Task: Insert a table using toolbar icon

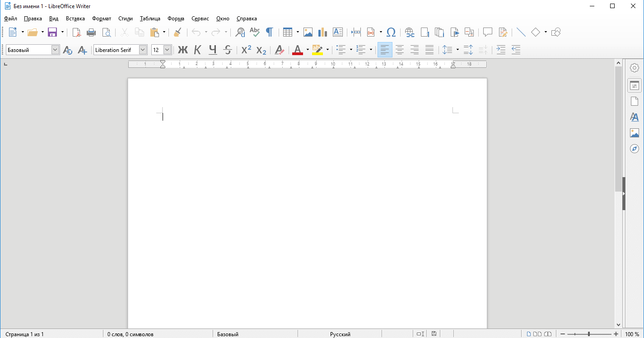Action: pyautogui.click(x=288, y=32)
